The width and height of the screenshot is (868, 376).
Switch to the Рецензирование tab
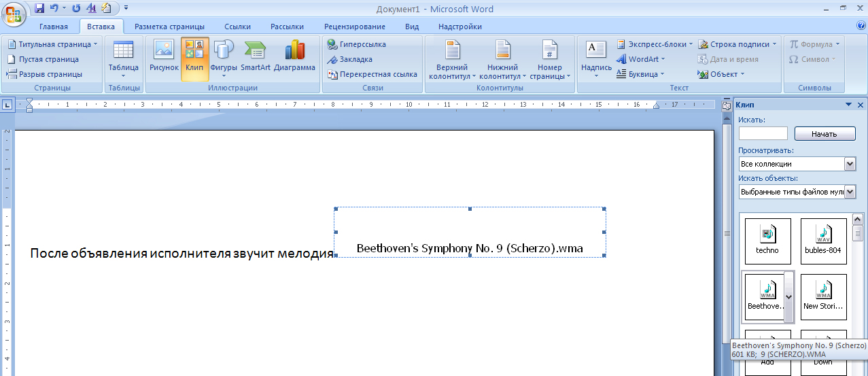coord(355,27)
